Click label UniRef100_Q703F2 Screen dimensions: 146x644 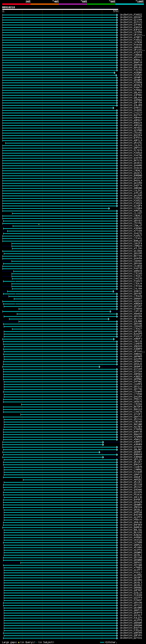coord(131,414)
